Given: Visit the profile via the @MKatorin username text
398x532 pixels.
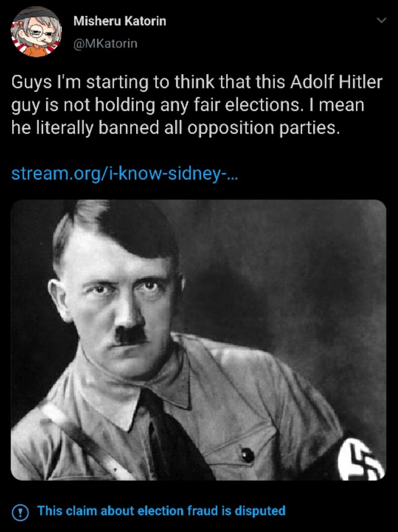Looking at the screenshot, I should pos(105,43).
